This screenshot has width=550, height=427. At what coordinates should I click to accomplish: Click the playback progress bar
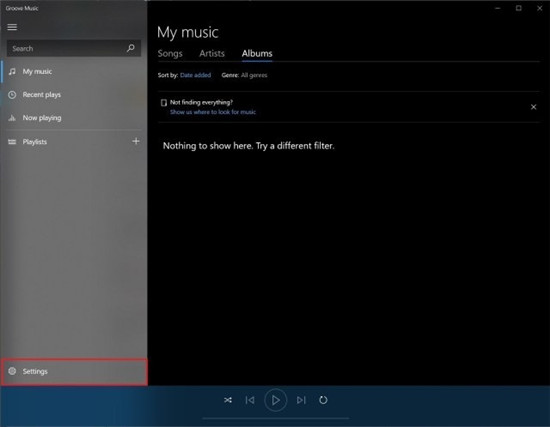(x=276, y=418)
